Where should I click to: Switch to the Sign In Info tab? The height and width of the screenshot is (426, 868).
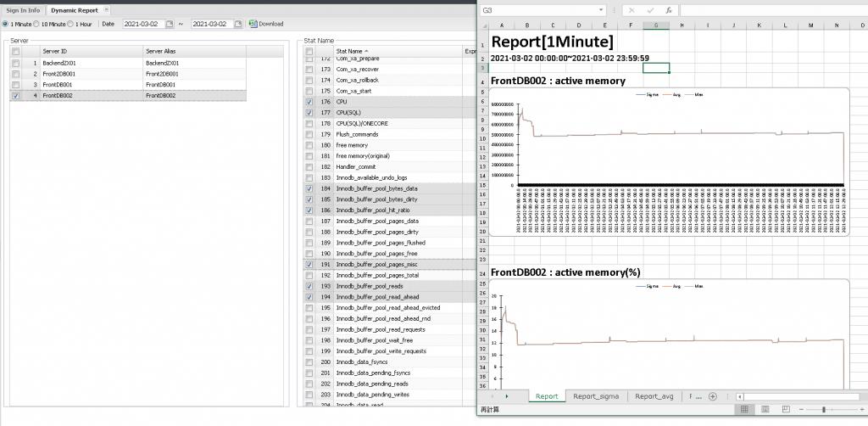(x=23, y=10)
